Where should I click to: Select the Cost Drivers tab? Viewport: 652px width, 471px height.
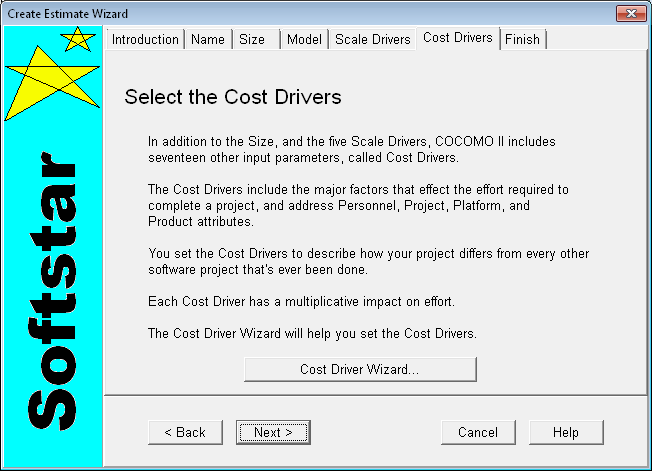point(458,38)
